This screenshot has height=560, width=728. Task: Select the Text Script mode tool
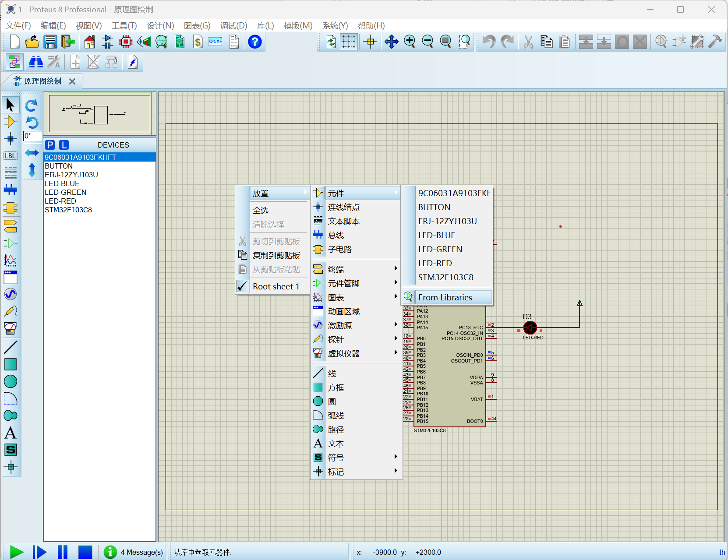[x=10, y=173]
